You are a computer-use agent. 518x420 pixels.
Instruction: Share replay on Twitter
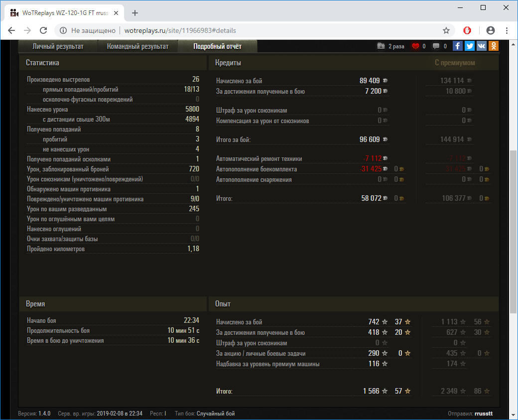coord(470,46)
